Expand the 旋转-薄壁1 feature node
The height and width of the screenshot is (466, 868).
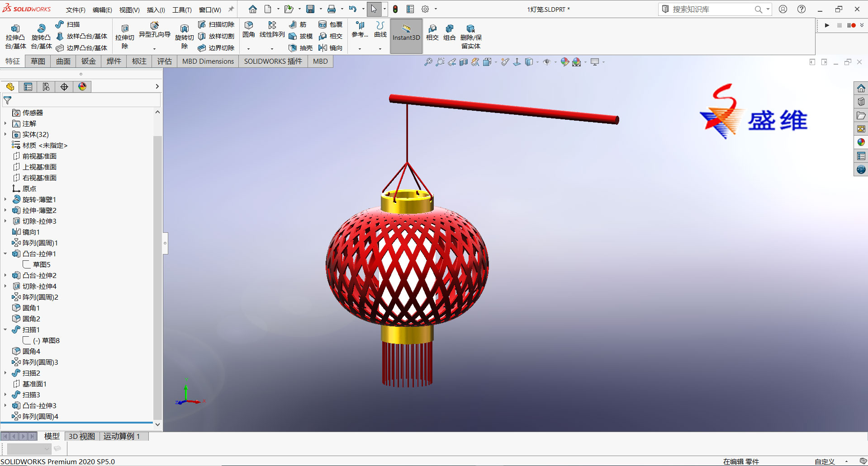[5, 199]
